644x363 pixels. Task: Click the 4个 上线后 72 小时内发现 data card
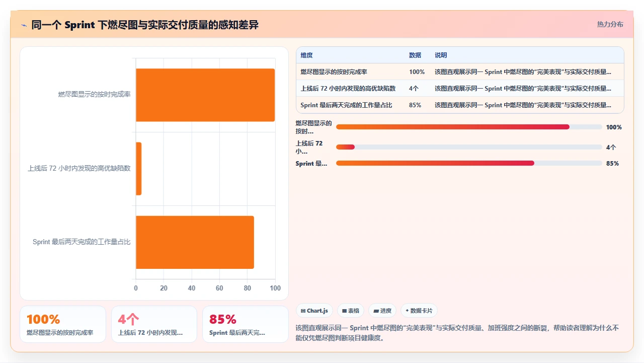click(x=154, y=324)
